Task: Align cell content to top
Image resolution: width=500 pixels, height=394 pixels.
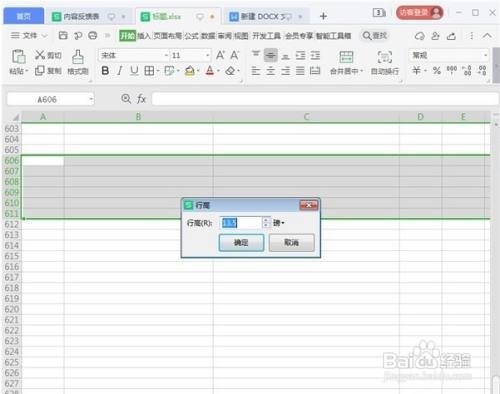Action: (x=256, y=54)
